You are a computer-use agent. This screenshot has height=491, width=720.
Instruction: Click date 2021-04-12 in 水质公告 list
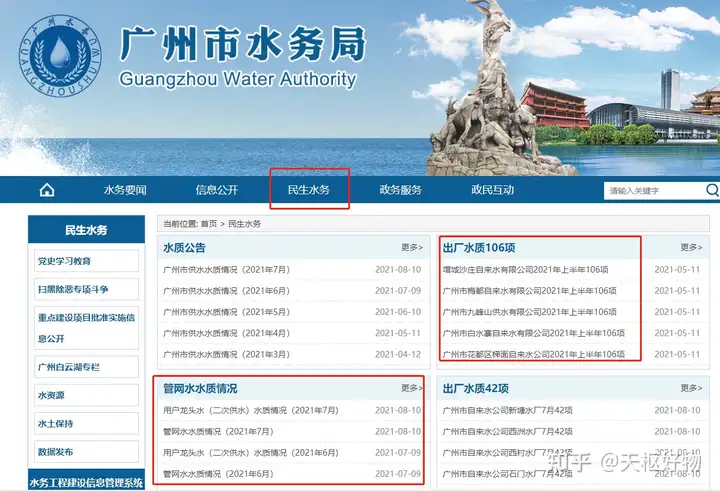point(398,354)
